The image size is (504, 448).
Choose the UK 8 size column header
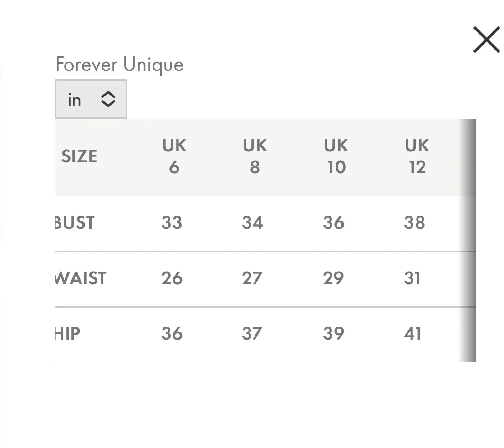[x=255, y=156]
